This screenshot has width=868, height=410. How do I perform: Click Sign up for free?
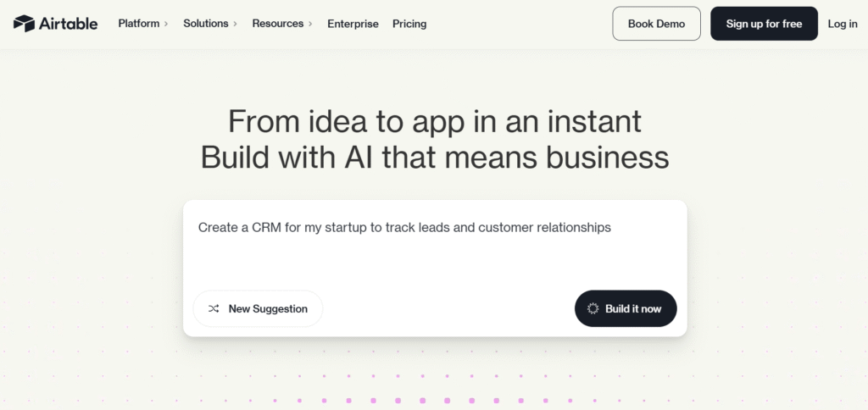[764, 24]
